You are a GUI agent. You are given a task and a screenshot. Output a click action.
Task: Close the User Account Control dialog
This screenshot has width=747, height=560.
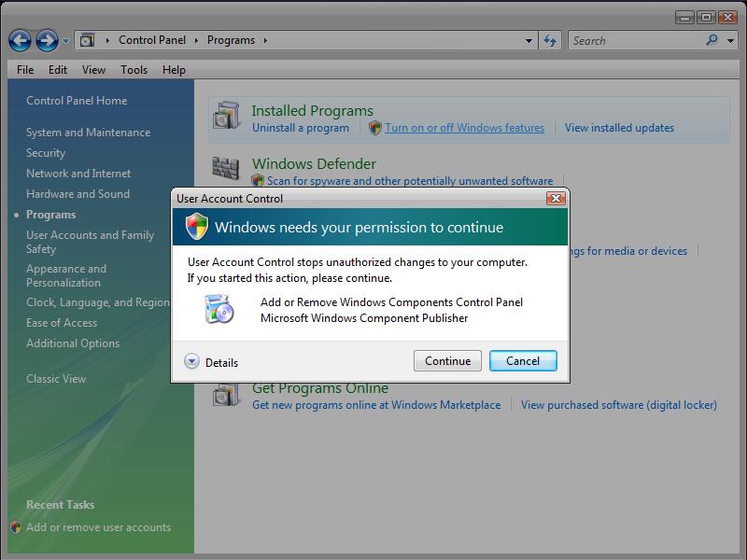pos(556,198)
